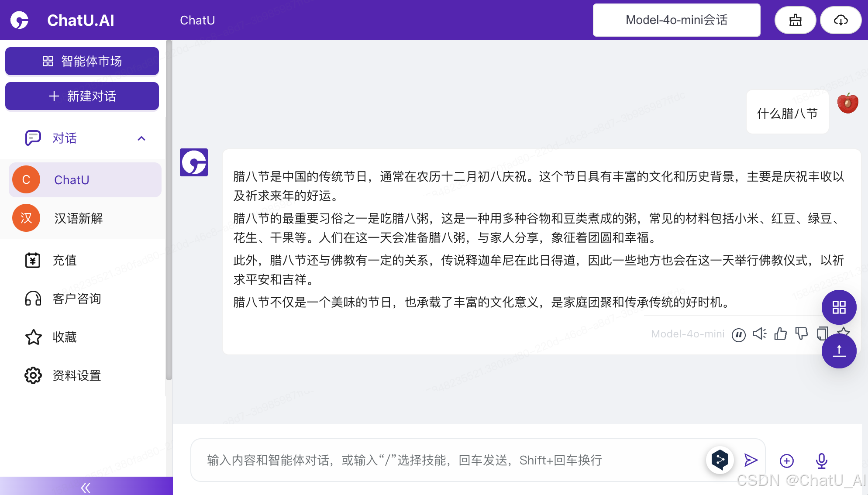The width and height of the screenshot is (868, 495).
Task: Play the response aloud with speaker icon
Action: click(759, 334)
